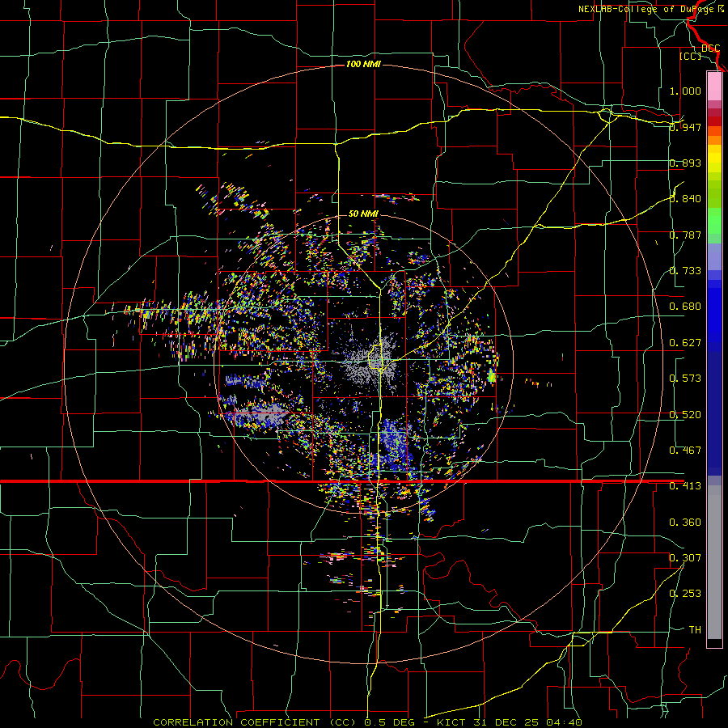The width and height of the screenshot is (728, 728).
Task: Click the 0.253 legend value
Action: point(685,594)
